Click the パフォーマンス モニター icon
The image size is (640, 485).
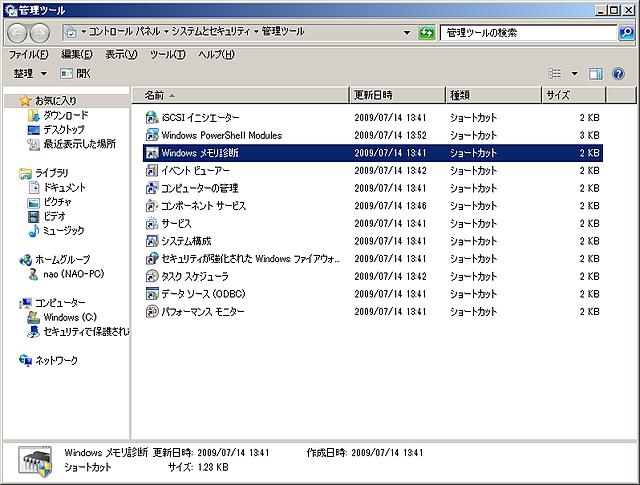point(152,311)
